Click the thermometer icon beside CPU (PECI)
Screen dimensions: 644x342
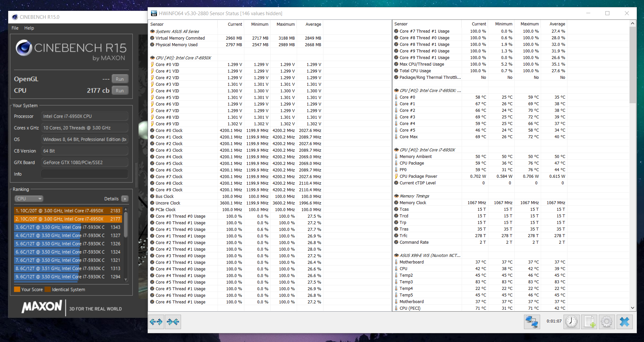click(x=396, y=308)
